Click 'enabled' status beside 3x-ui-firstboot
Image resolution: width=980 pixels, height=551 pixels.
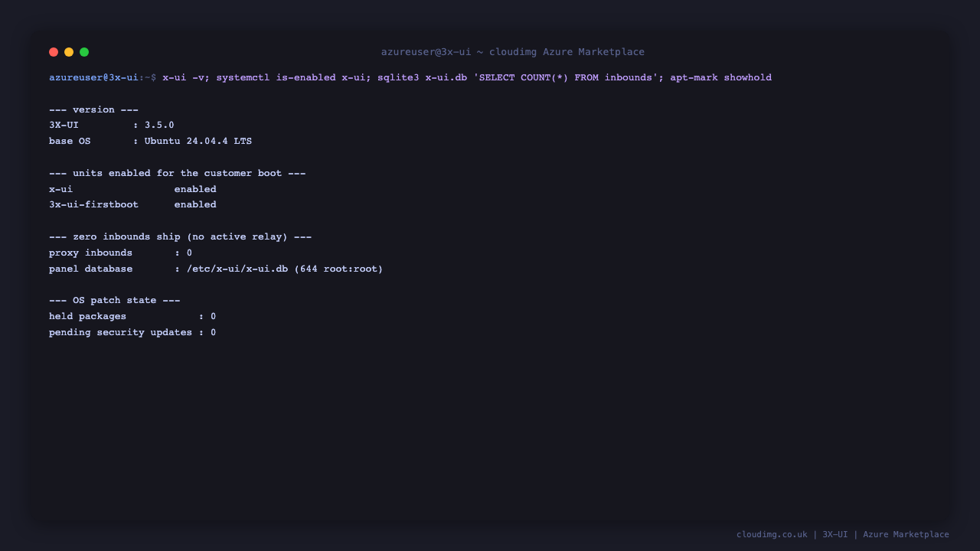pos(195,204)
